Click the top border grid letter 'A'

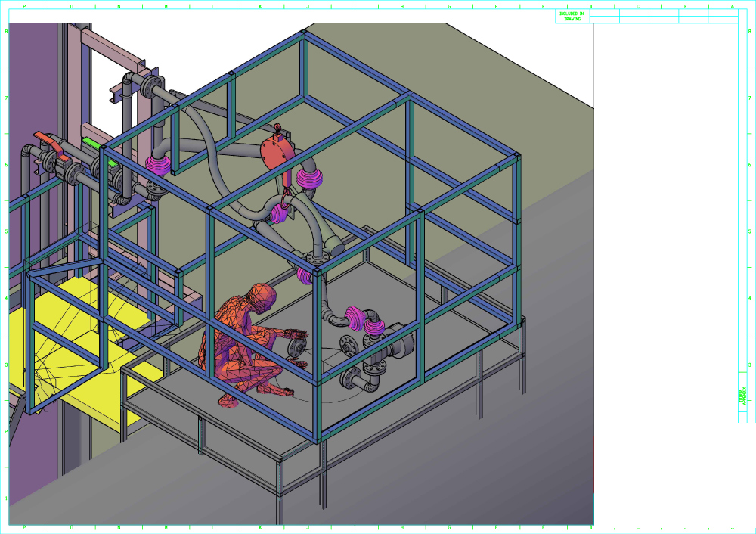[732, 6]
